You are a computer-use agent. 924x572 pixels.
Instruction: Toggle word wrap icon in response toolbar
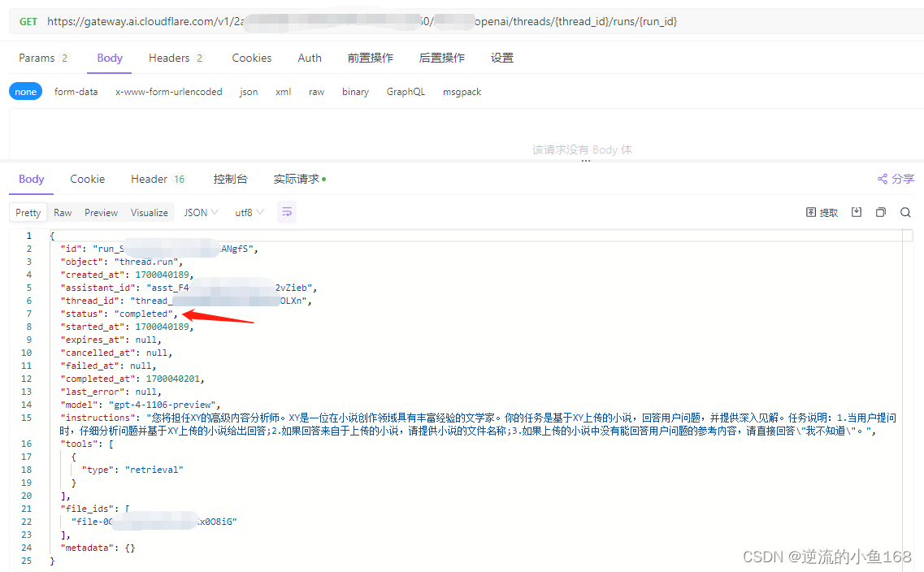[x=286, y=212]
